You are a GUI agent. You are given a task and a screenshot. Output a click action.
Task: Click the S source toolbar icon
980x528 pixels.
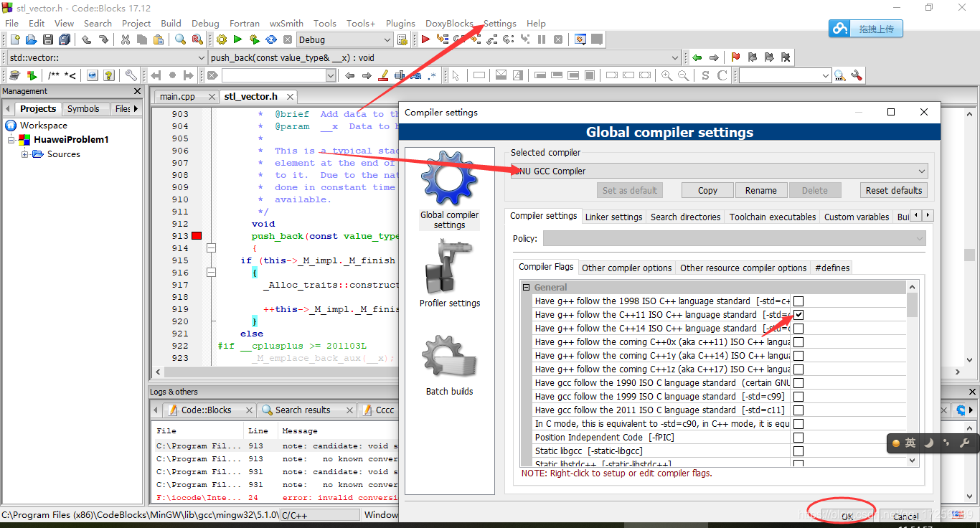(705, 75)
